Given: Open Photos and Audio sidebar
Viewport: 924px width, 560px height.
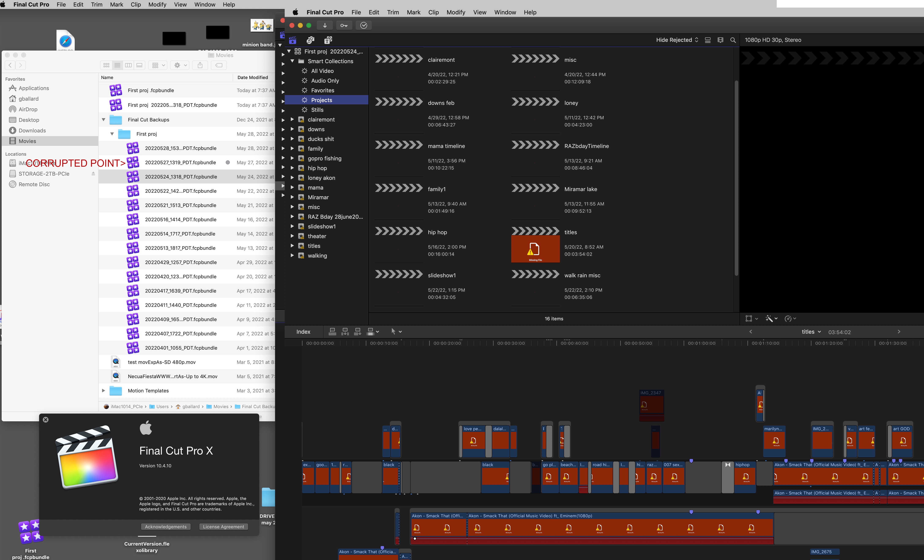Looking at the screenshot, I should [x=310, y=40].
